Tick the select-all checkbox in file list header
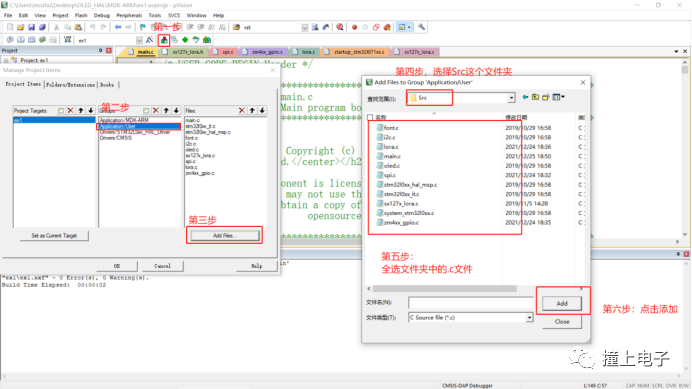This screenshot has width=692, height=389. (x=370, y=117)
